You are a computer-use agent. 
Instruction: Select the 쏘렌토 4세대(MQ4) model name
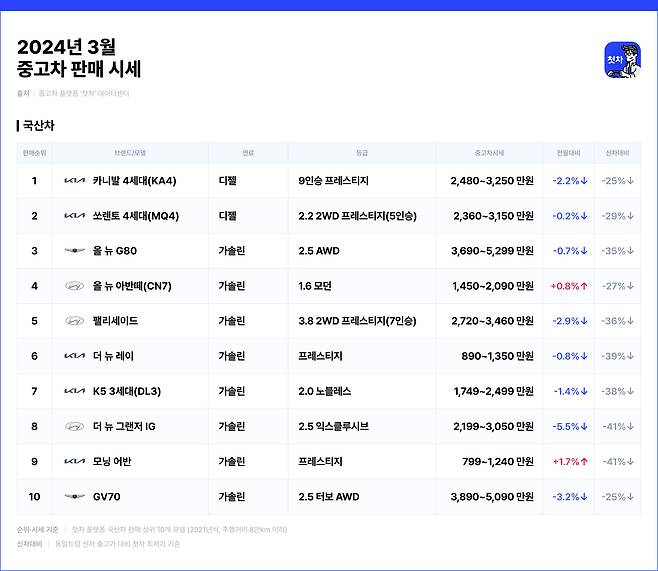[135, 216]
